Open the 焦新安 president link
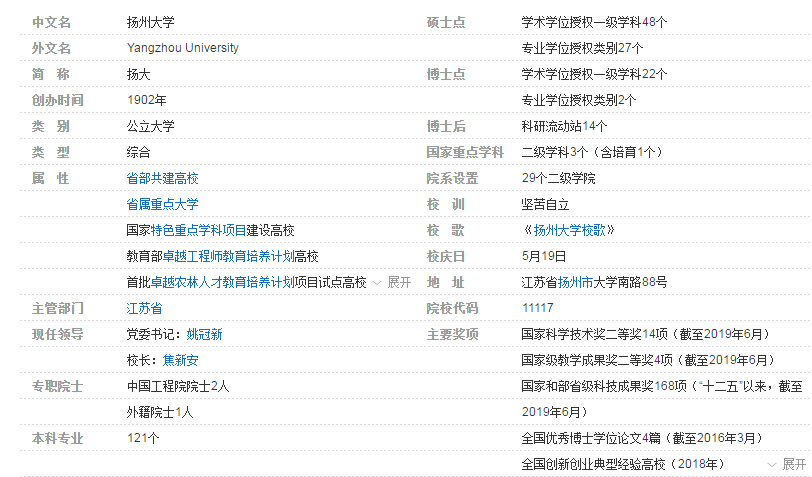Viewport: 812px width, 477px height. 180,360
